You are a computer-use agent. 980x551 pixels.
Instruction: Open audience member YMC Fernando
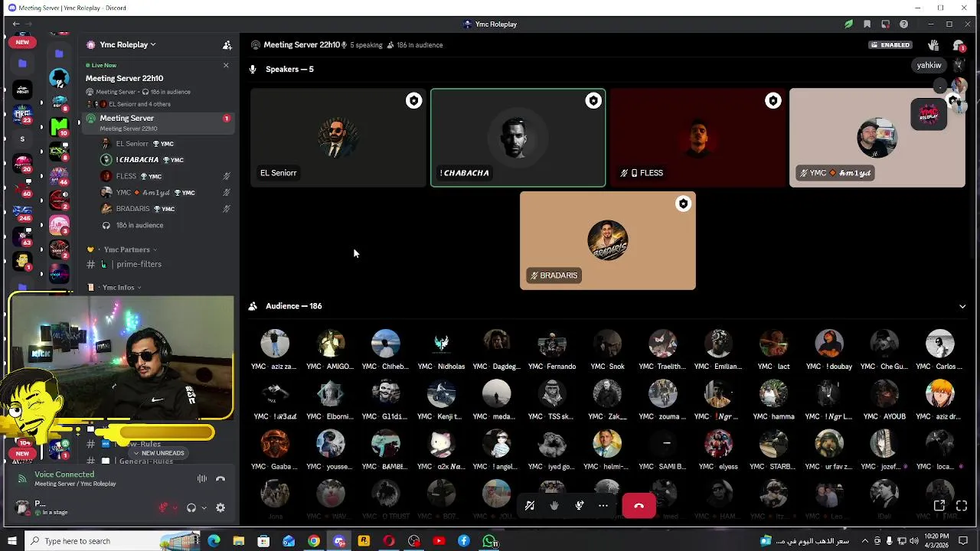tap(552, 350)
